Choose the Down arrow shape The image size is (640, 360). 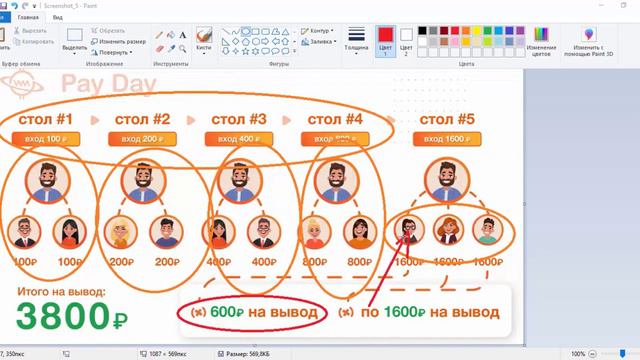point(226,51)
